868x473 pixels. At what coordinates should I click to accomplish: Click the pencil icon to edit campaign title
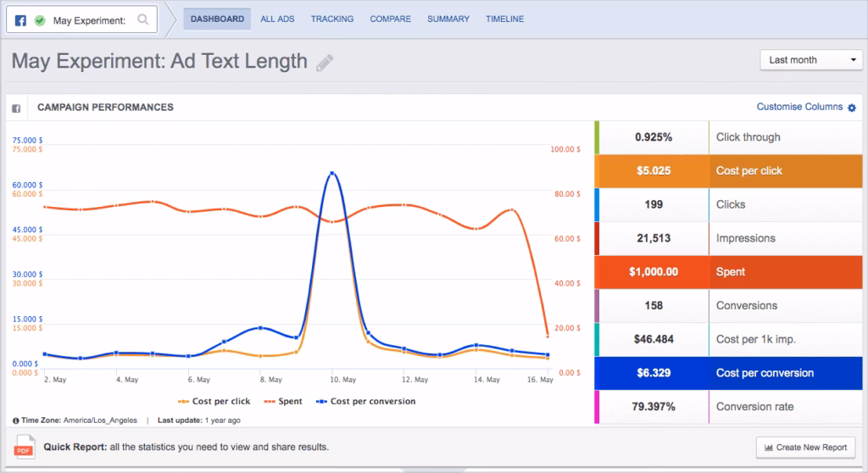[325, 63]
